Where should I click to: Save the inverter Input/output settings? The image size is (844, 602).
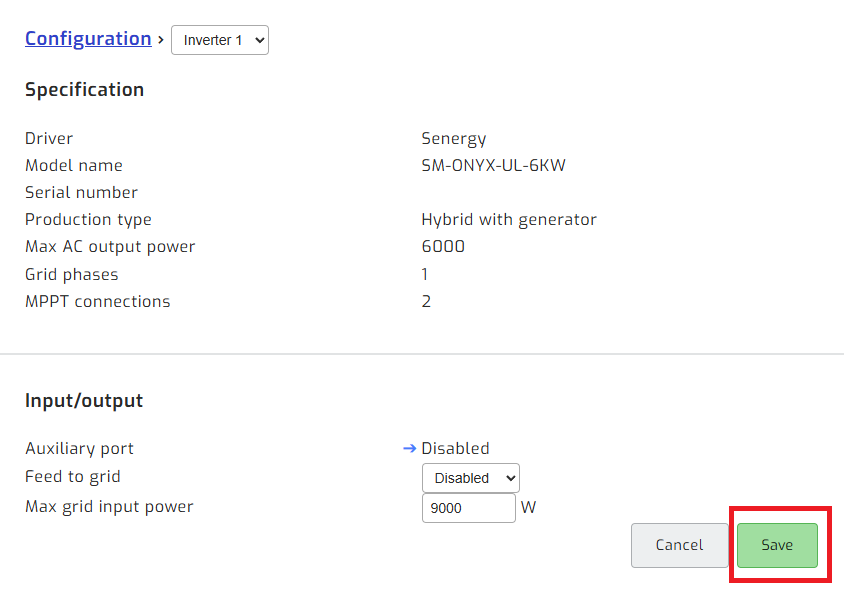[777, 545]
